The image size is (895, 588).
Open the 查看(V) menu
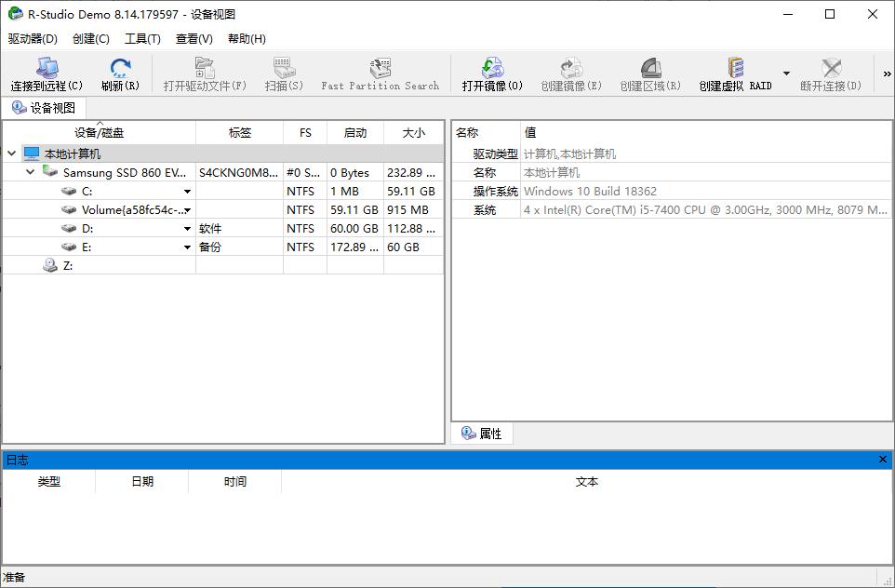pyautogui.click(x=194, y=38)
